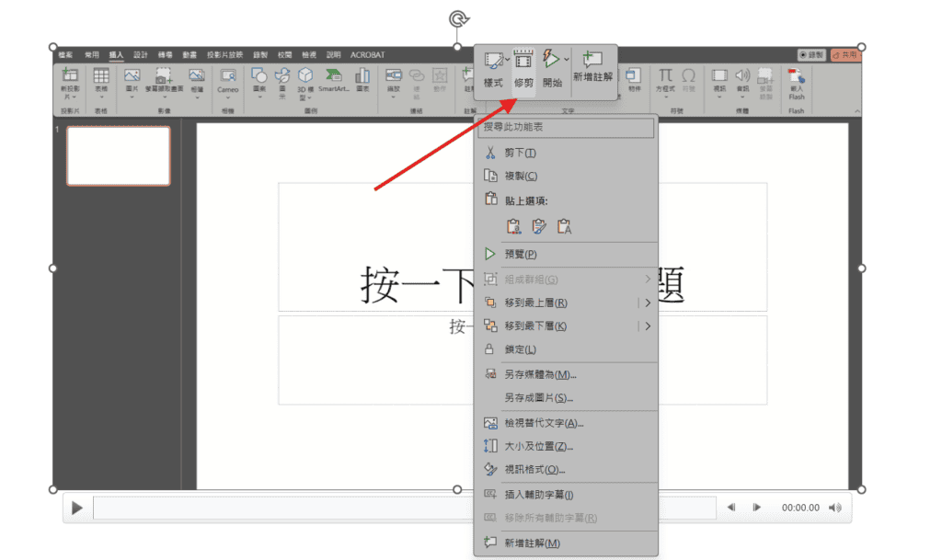Play the video with the play button
The image size is (942, 560).
point(77,508)
